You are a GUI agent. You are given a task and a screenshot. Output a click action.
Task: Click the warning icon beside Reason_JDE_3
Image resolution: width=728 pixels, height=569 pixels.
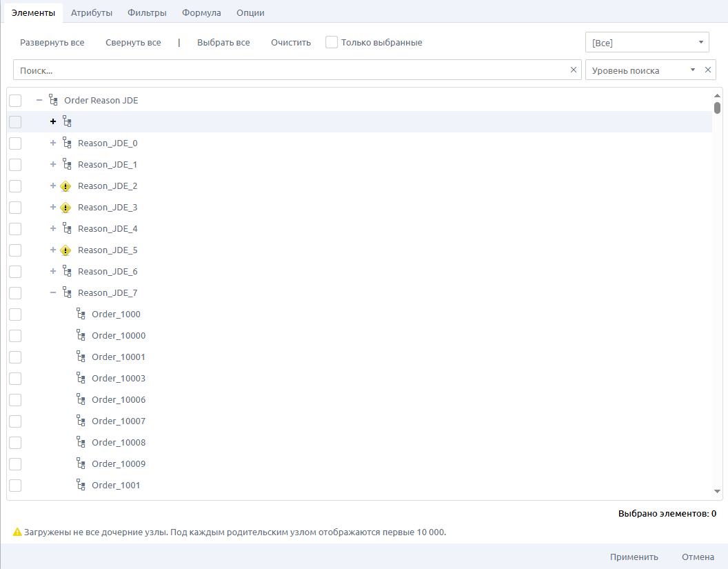click(66, 208)
